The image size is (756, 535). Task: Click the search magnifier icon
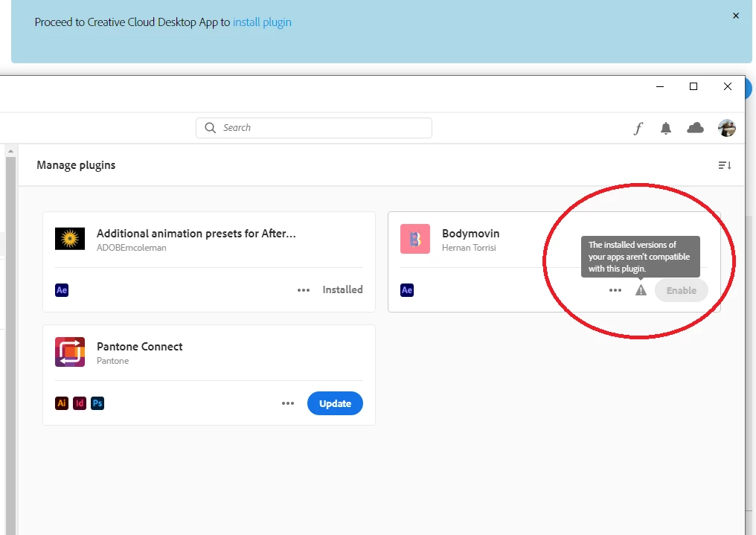tap(211, 128)
